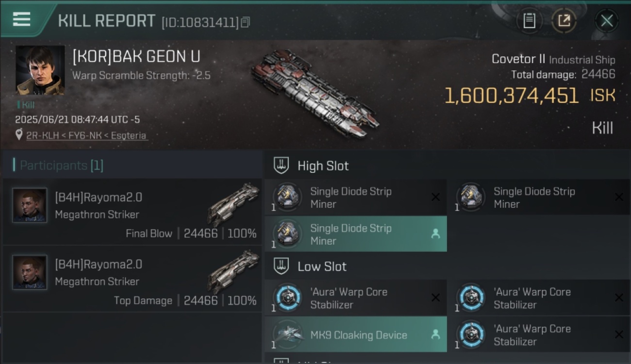This screenshot has width=631, height=364.
Task: Click the location pin icon
Action: [19, 135]
